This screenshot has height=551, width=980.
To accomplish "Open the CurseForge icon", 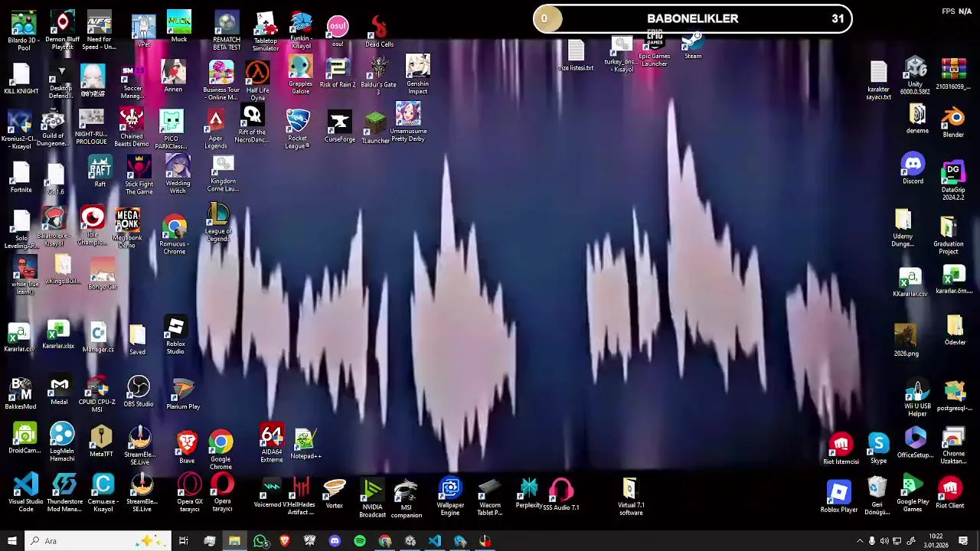I will click(x=340, y=126).
